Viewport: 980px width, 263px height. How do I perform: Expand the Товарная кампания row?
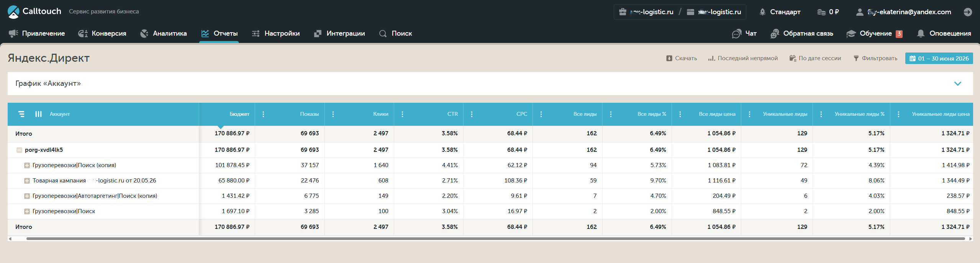(x=27, y=181)
